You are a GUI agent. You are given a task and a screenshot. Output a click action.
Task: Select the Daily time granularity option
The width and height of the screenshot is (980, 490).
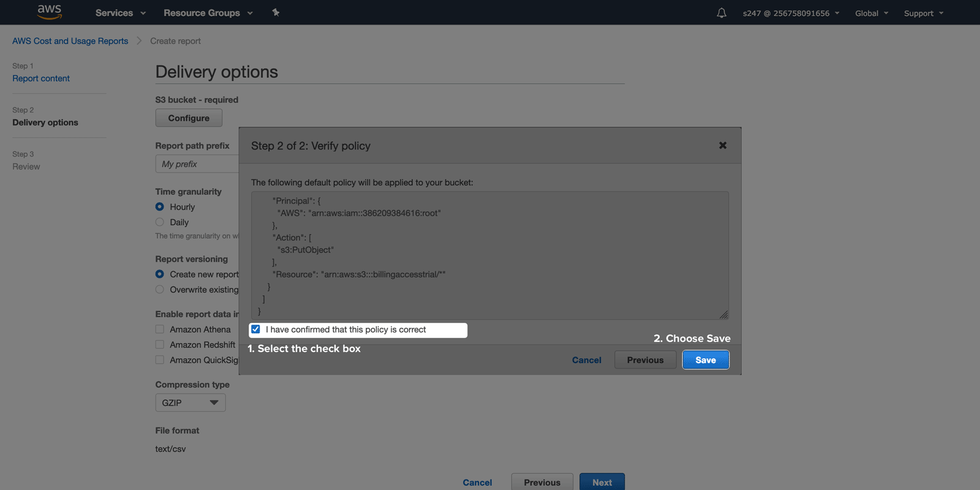[x=160, y=222]
